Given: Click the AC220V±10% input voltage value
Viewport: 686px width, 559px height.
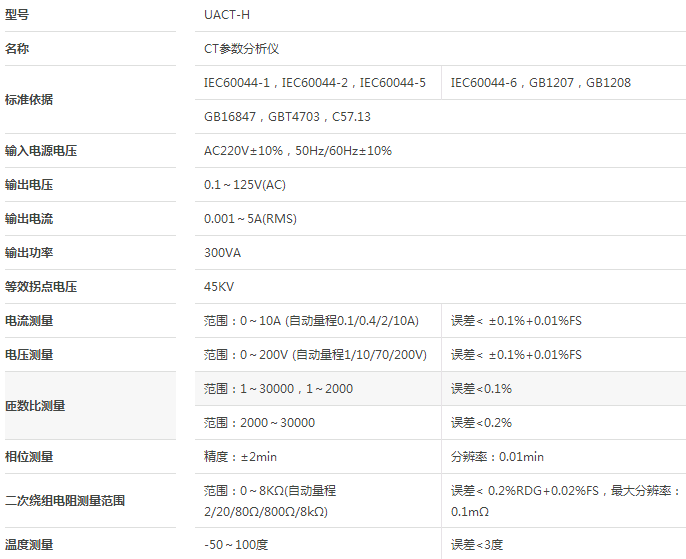Looking at the screenshot, I should tap(297, 151).
